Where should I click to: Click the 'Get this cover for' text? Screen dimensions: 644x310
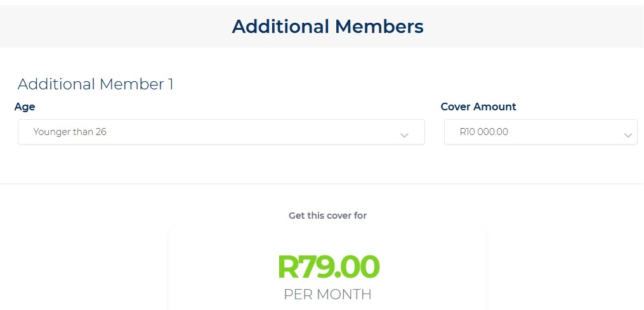[327, 216]
